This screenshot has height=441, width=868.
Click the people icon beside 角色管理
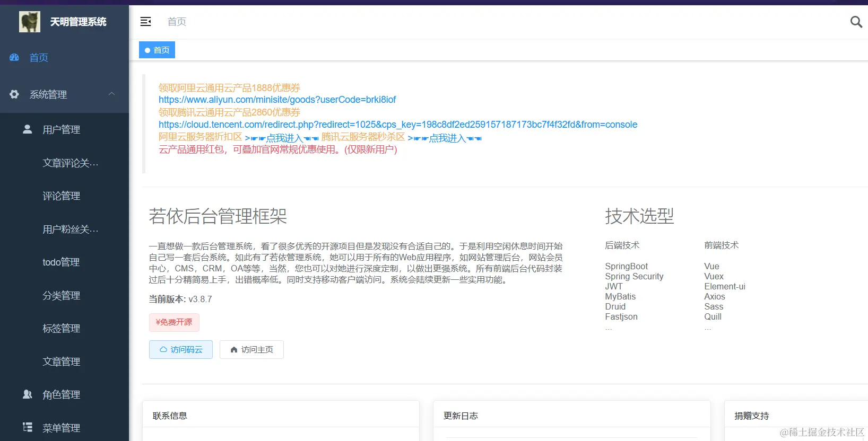tap(28, 394)
